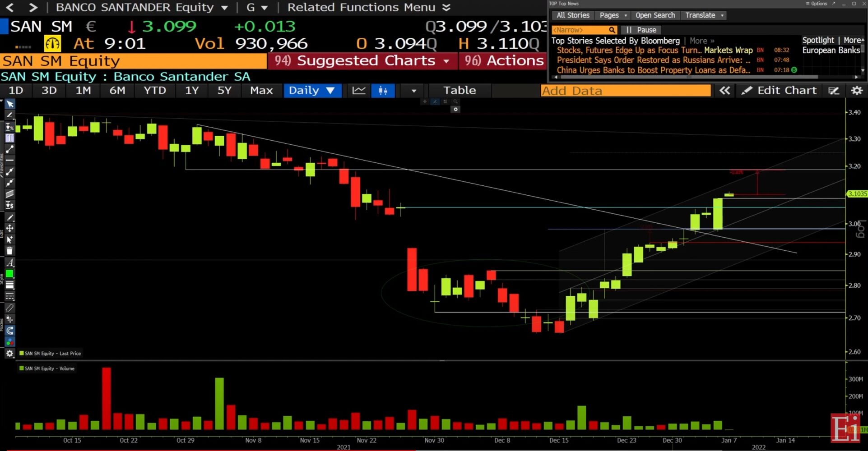Open the Pages dropdown in Top News
Viewport: 868px width, 451px height.
point(613,15)
